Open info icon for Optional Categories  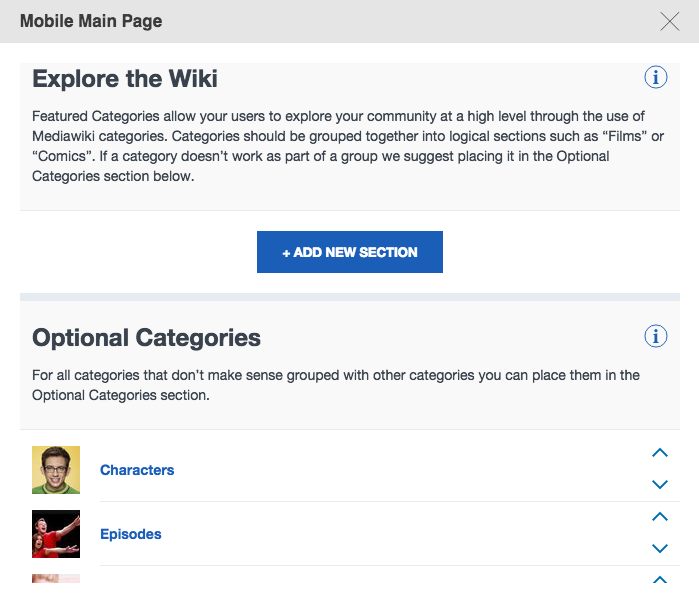pos(656,336)
